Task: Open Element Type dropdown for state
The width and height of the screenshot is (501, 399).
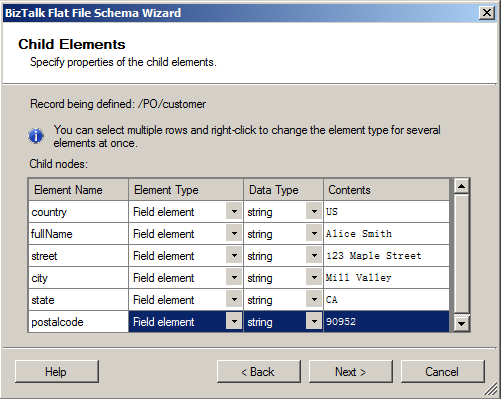Action: click(234, 299)
